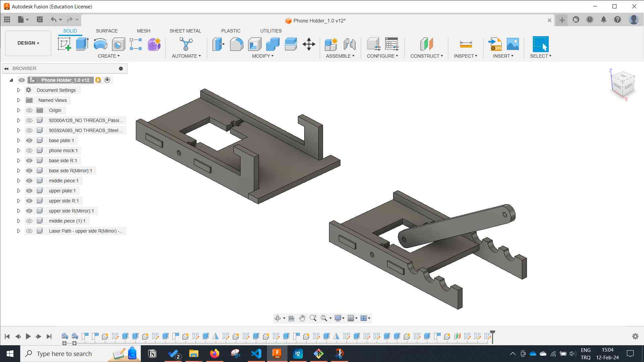Open the Data Panel grid icon
The image size is (644, 362).
pyautogui.click(x=7, y=19)
